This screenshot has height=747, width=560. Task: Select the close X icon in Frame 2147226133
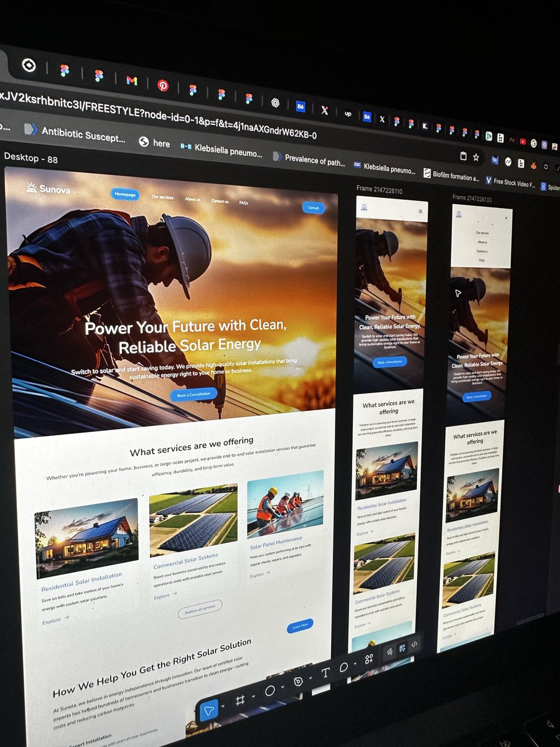click(x=506, y=218)
